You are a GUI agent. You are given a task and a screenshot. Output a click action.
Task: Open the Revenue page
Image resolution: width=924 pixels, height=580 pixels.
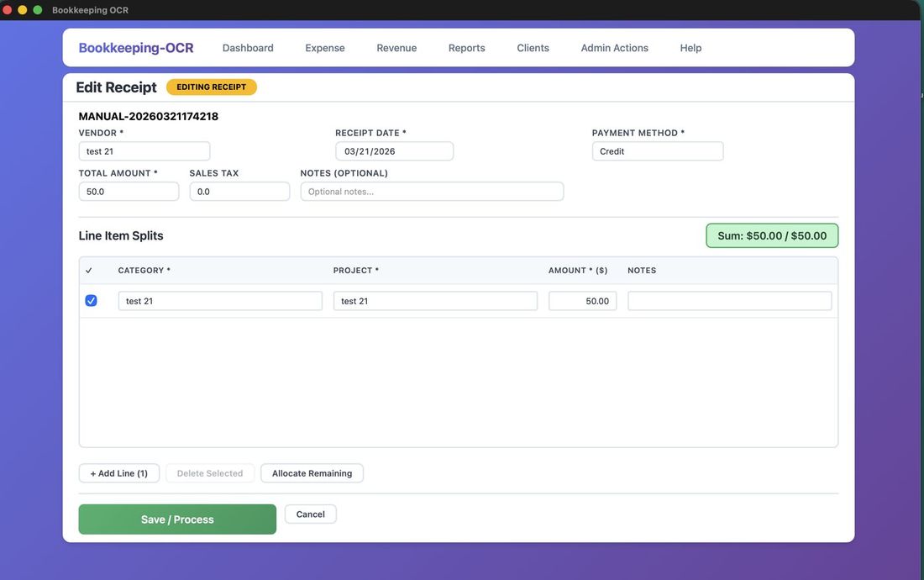[x=396, y=48]
